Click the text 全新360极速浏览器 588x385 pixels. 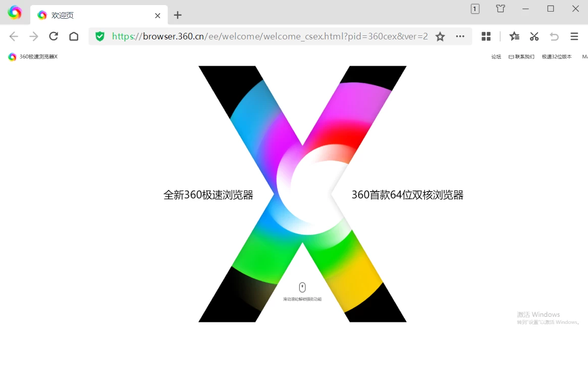click(x=208, y=195)
